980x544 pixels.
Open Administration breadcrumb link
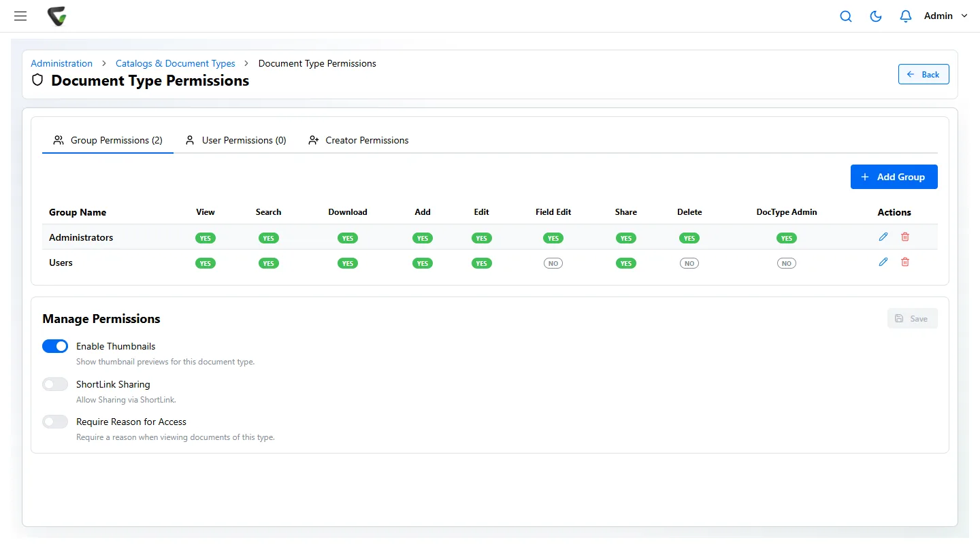pyautogui.click(x=61, y=63)
